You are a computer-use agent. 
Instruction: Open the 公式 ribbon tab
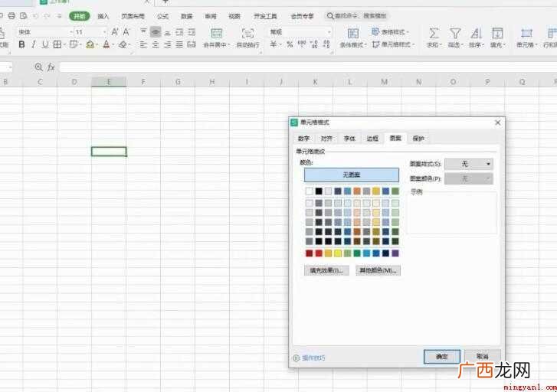pyautogui.click(x=162, y=16)
